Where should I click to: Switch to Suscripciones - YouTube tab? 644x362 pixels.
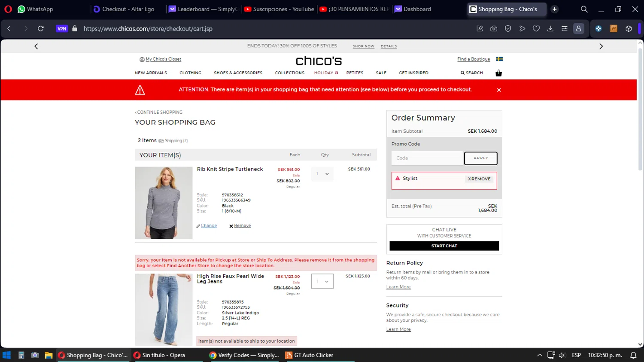279,9
